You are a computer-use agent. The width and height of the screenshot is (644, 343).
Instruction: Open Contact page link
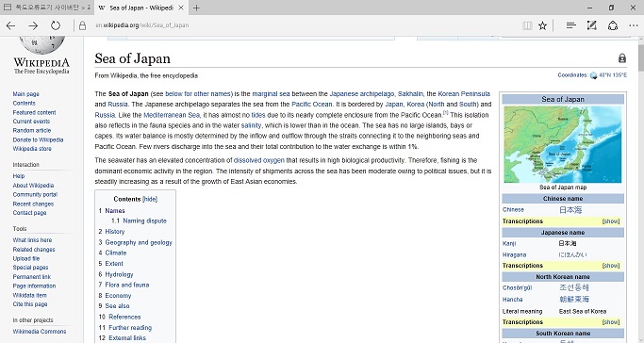tap(29, 213)
